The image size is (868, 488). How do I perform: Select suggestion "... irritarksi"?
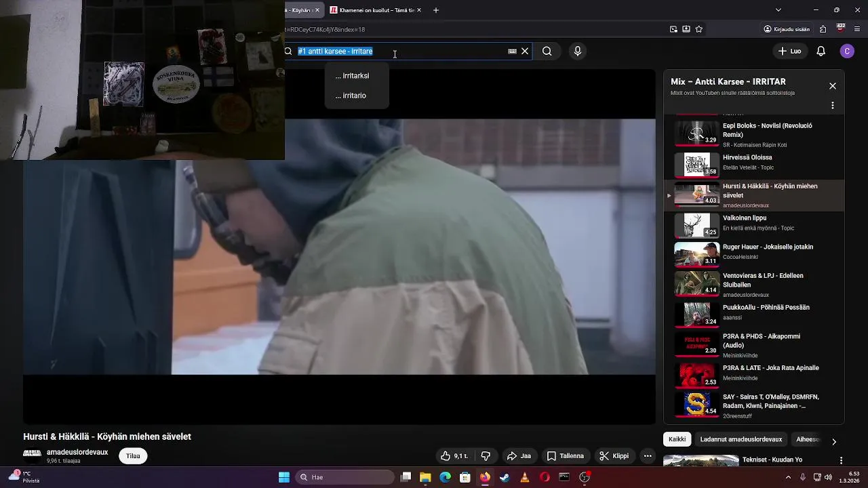[x=356, y=76]
